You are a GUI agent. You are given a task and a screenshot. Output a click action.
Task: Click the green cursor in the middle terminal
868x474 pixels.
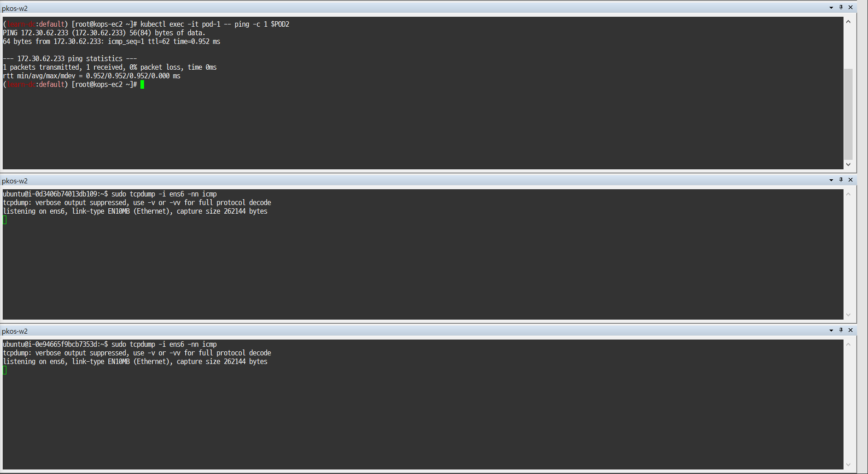(x=5, y=220)
